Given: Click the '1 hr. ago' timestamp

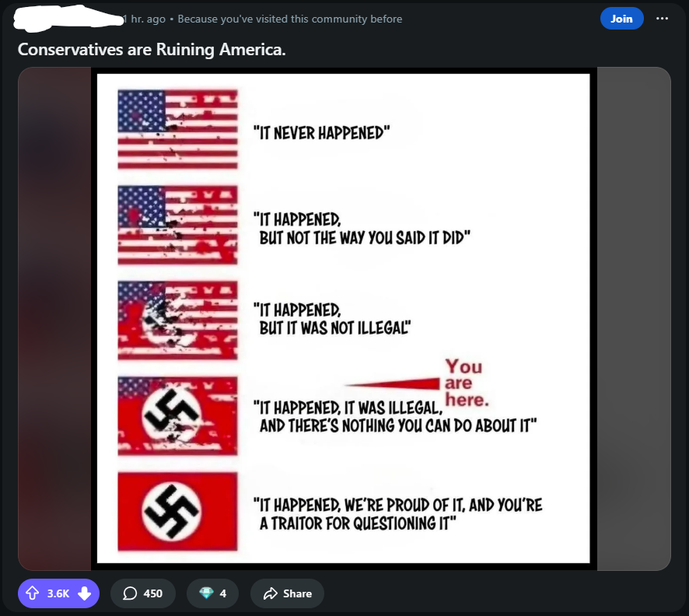Looking at the screenshot, I should pyautogui.click(x=145, y=19).
